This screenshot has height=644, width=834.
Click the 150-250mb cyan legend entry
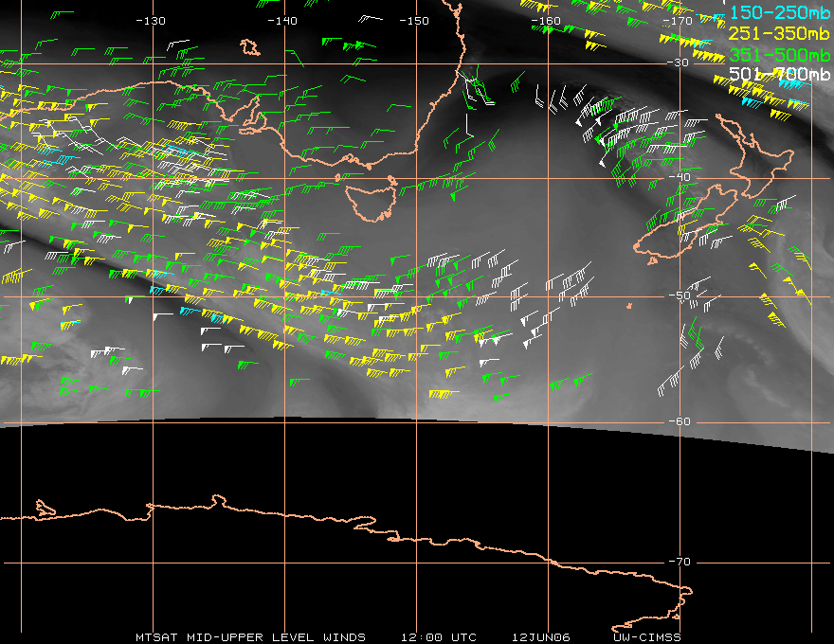point(780,12)
